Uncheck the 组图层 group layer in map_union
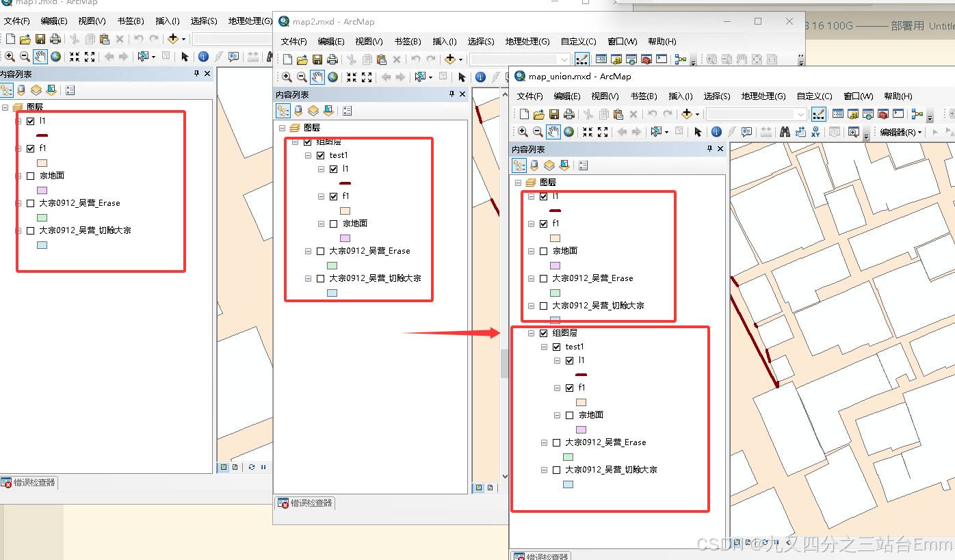The width and height of the screenshot is (955, 560). click(544, 333)
